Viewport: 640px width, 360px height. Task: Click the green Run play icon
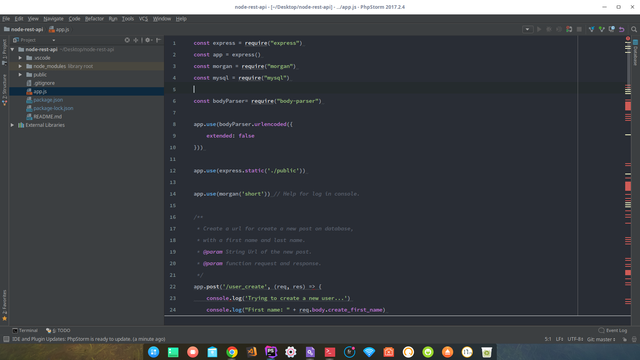tap(539, 29)
